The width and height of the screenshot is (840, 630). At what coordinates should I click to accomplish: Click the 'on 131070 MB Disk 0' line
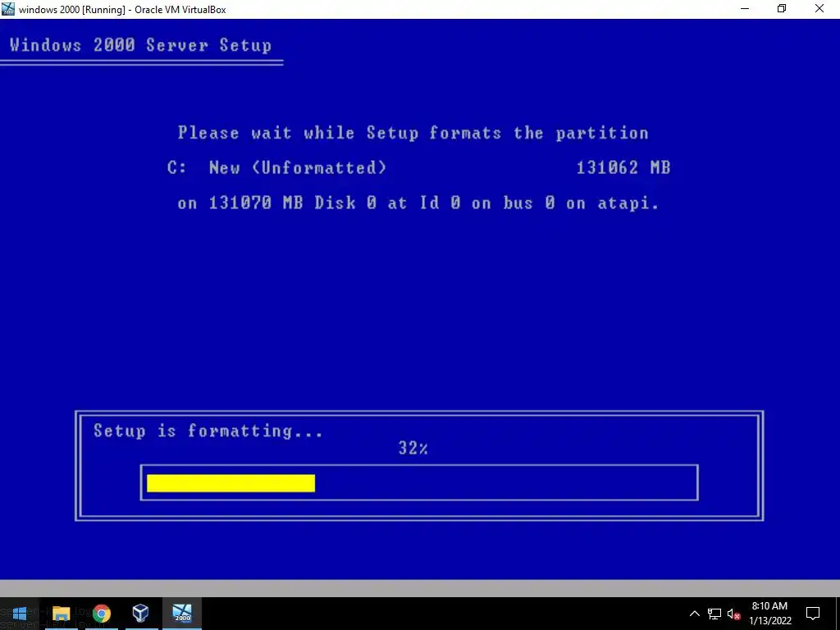pyautogui.click(x=418, y=203)
